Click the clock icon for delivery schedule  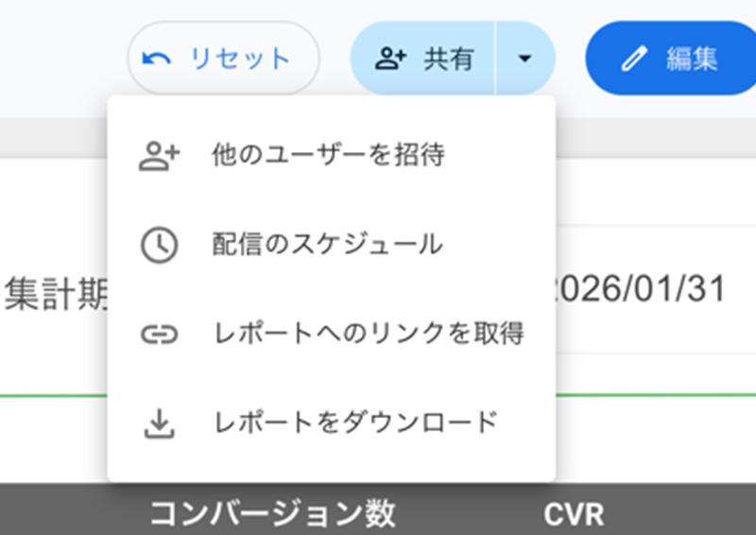pyautogui.click(x=159, y=245)
